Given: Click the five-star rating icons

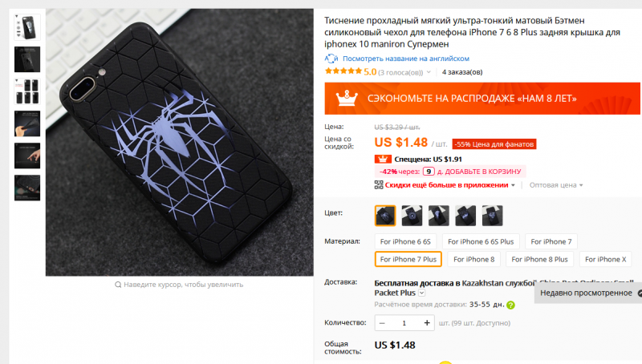Looking at the screenshot, I should click(x=343, y=71).
